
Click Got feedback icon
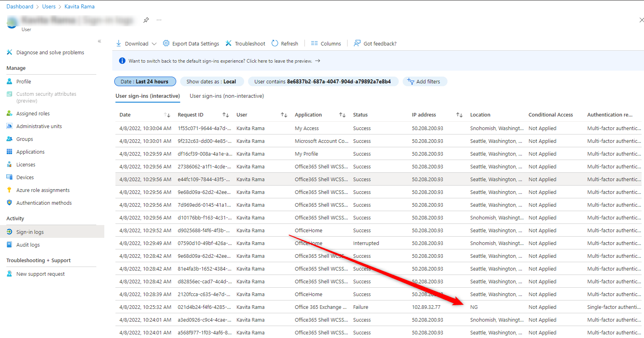click(x=357, y=43)
